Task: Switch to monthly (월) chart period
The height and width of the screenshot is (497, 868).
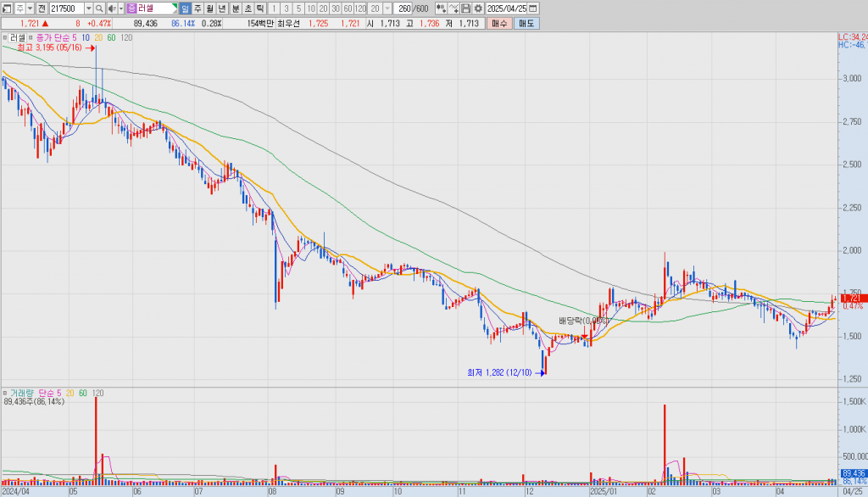Action: click(210, 8)
